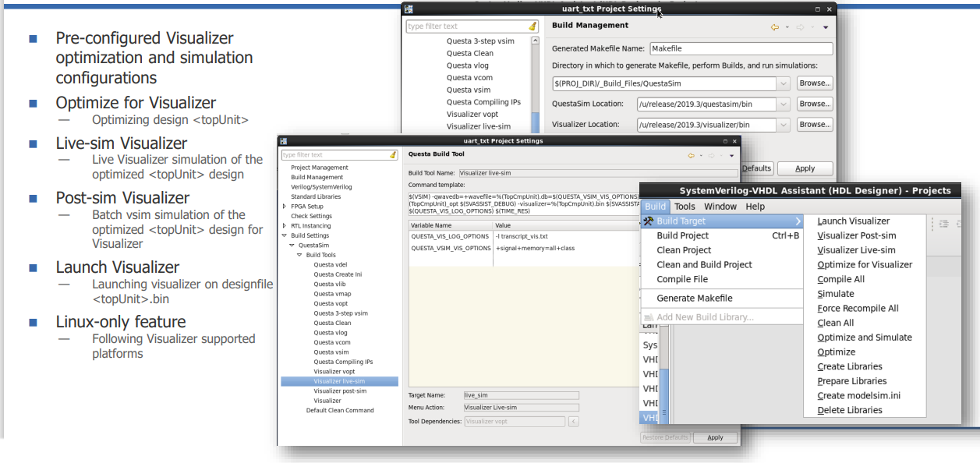Click Apply in the Build Management window
The height and width of the screenshot is (463, 980).
(x=805, y=168)
